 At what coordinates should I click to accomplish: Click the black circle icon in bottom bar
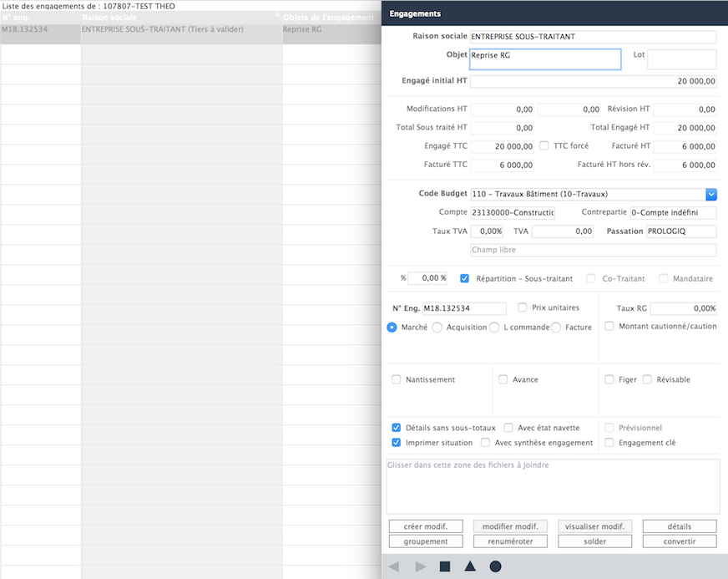pos(495,566)
